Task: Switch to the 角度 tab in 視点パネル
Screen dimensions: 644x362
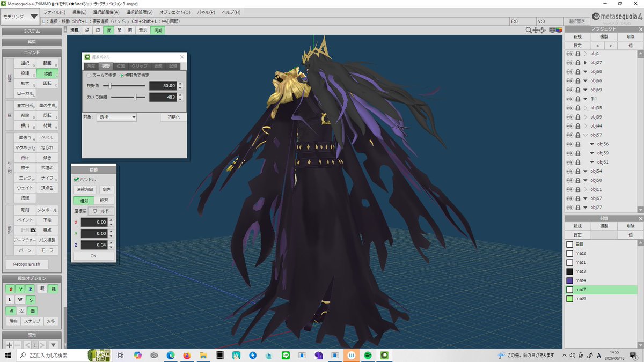Action: tap(91, 65)
